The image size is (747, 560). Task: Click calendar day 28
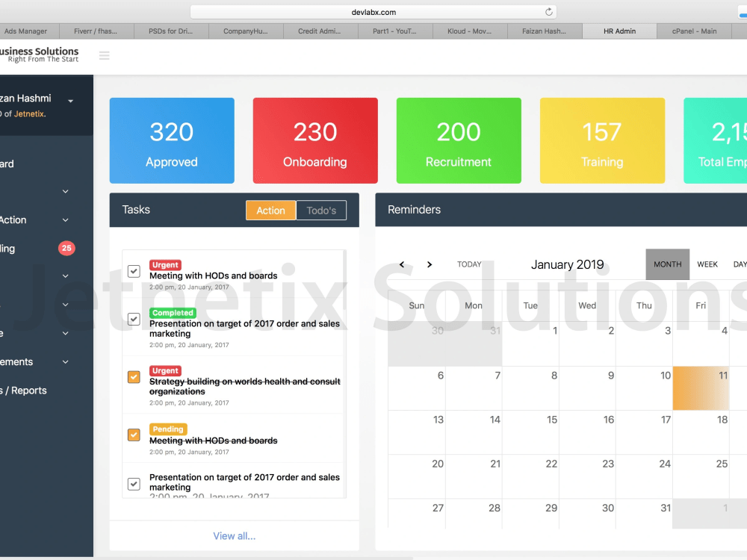pos(474,514)
